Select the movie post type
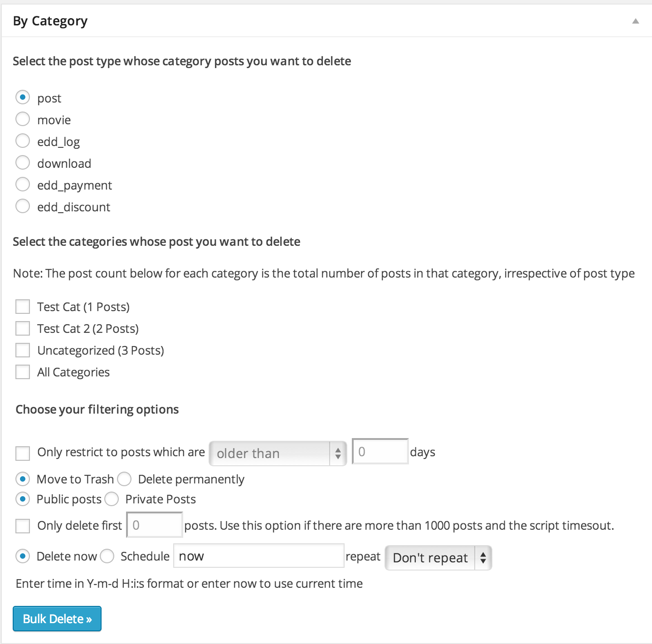Screen dimensions: 652x644 coord(23,119)
